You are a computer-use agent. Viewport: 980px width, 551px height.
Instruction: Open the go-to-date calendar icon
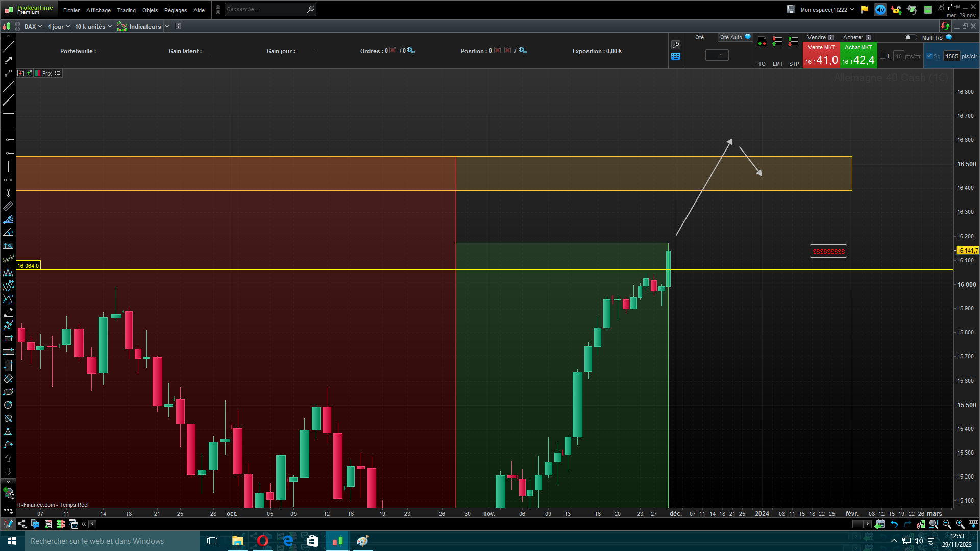(x=879, y=524)
